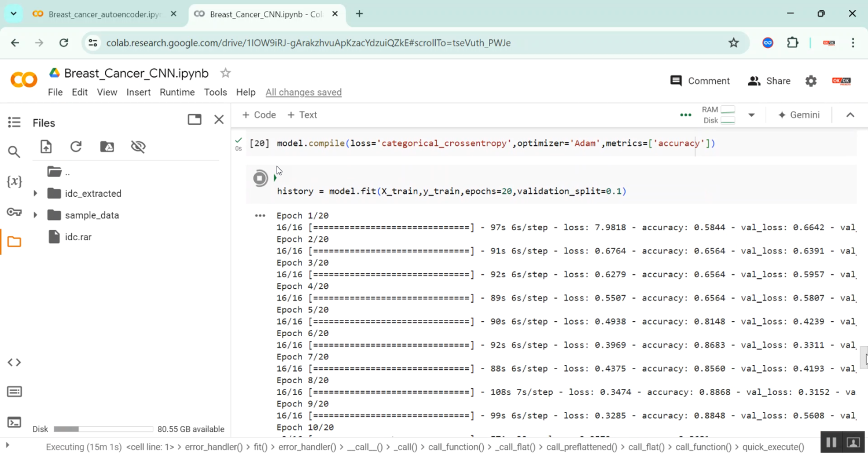
Task: Open the Secrets key icon
Action: [14, 212]
